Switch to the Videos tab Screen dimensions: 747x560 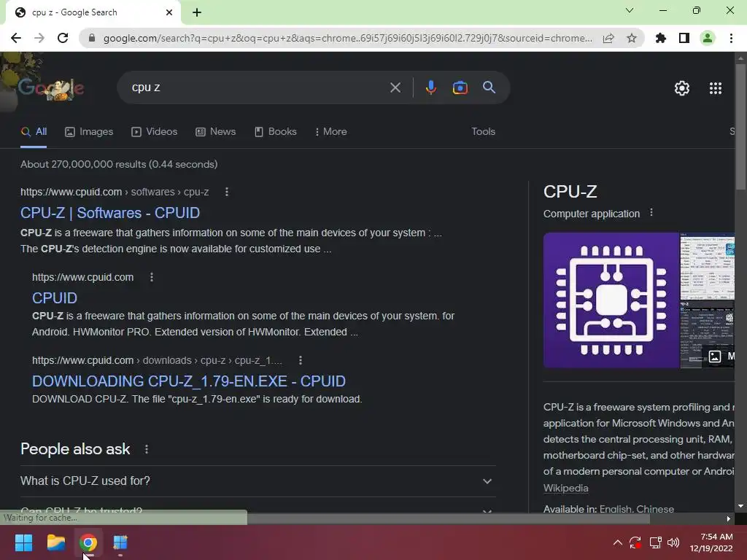click(x=155, y=131)
